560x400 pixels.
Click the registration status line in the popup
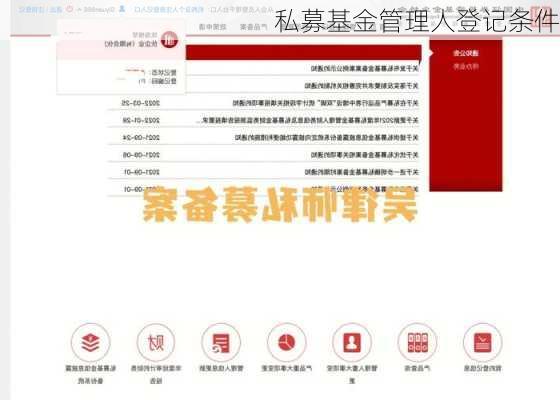point(150,72)
